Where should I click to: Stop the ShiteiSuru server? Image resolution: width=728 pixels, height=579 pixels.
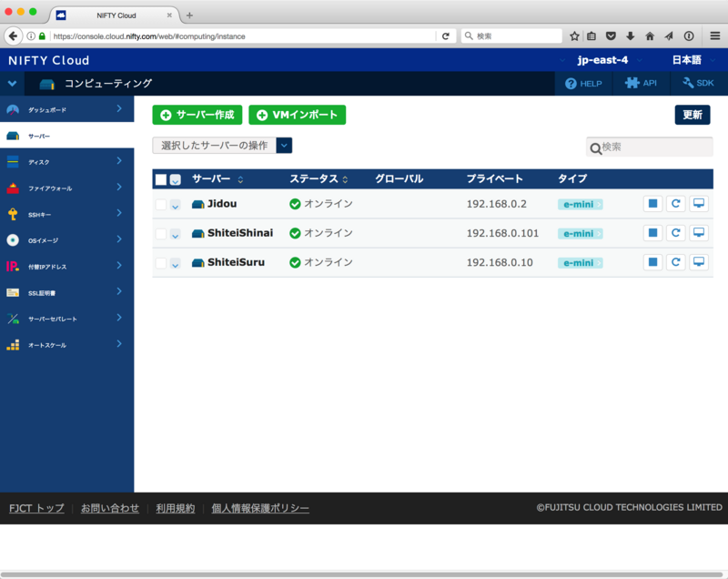[x=652, y=261]
